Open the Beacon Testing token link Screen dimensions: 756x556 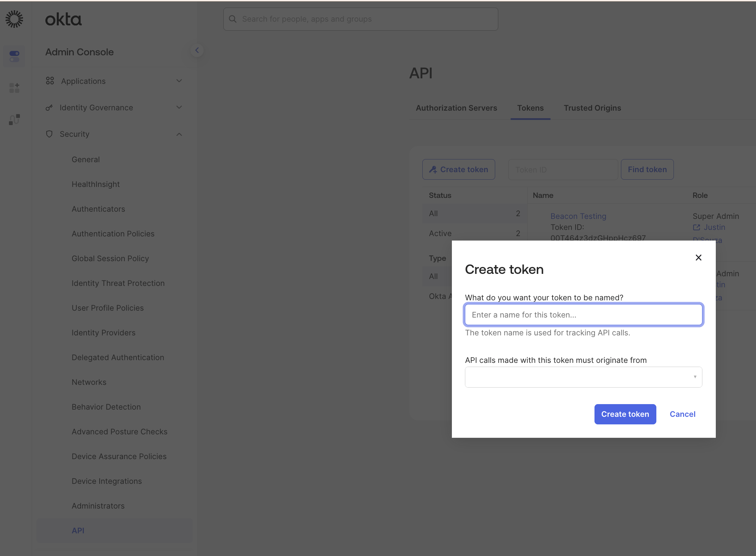point(578,216)
